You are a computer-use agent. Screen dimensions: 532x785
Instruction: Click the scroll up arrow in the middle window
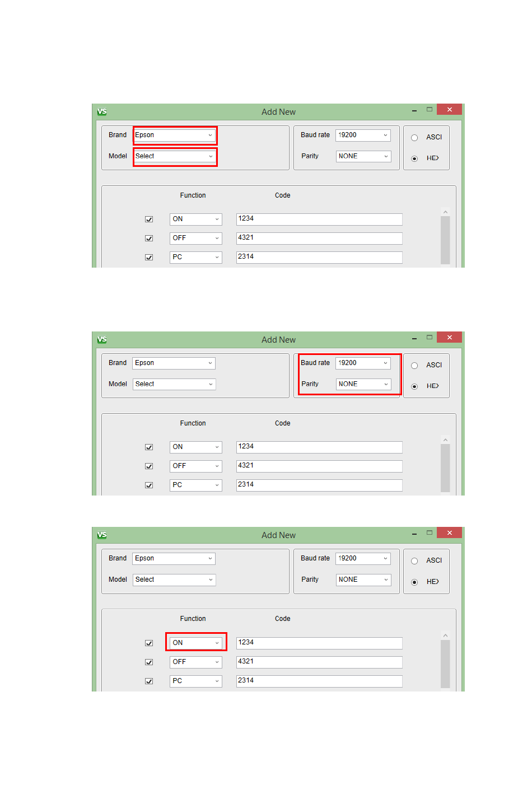point(445,440)
